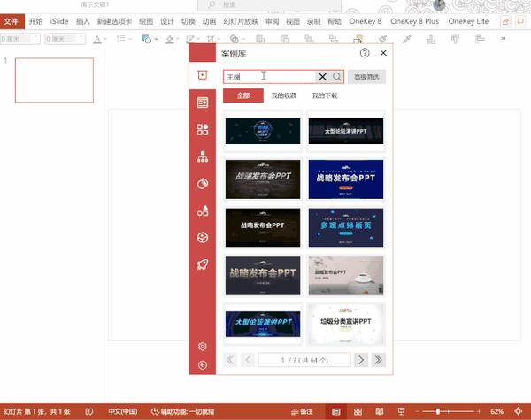Select slide 1 thumbnail in slide pane

click(54, 80)
